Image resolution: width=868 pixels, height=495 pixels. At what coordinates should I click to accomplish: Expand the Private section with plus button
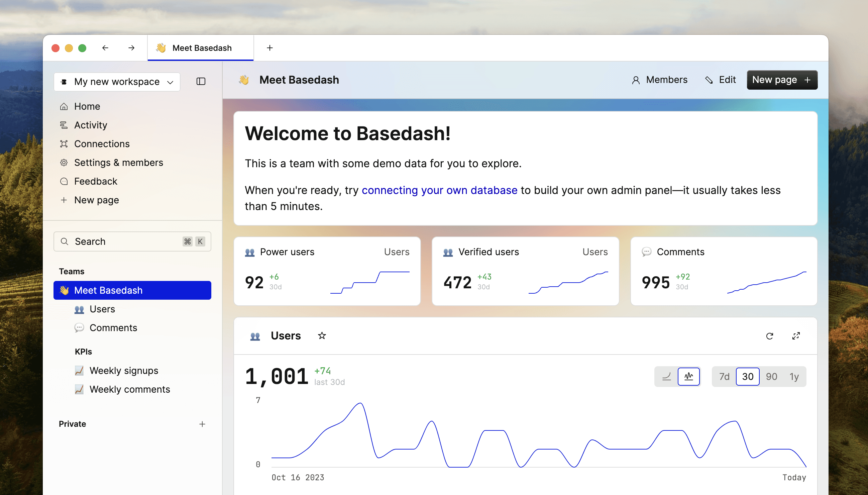tap(202, 423)
